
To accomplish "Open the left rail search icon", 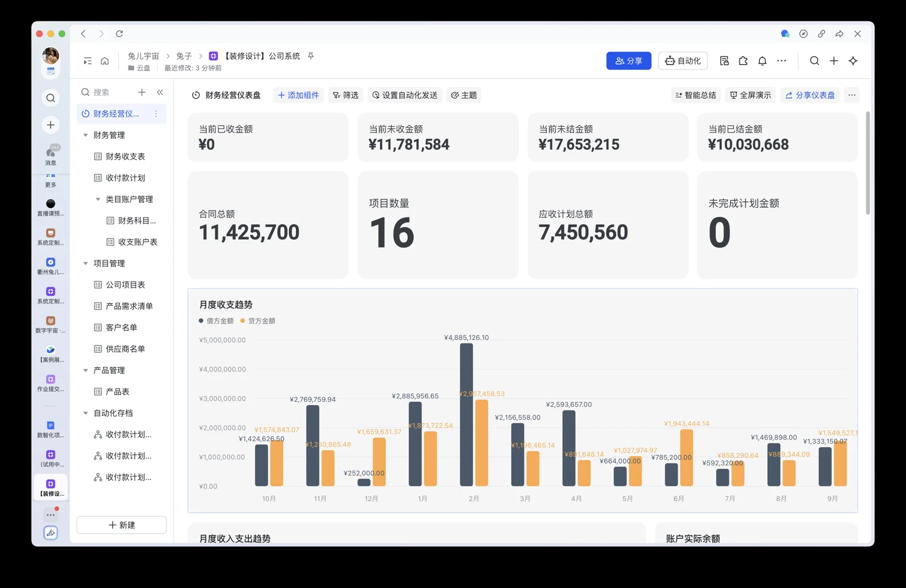I will coord(50,98).
